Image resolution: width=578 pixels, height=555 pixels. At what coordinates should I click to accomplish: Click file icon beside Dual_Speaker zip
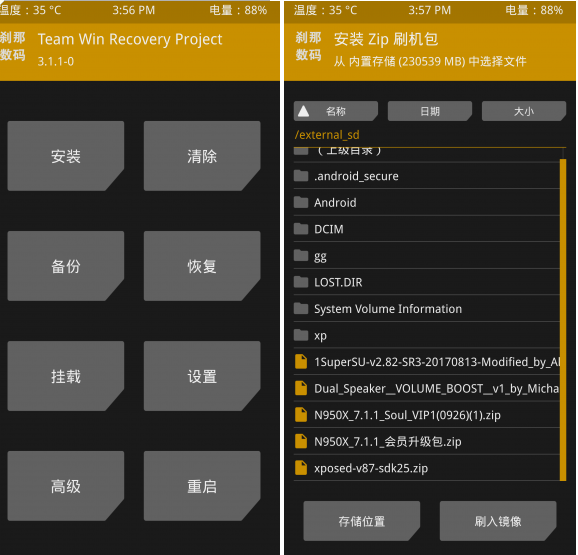click(301, 388)
